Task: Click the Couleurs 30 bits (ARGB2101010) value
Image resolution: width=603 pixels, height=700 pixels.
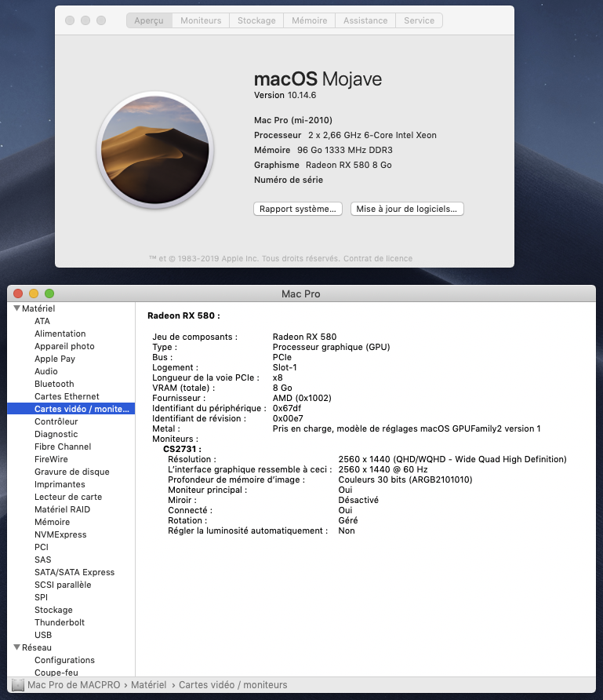Action: 405,479
